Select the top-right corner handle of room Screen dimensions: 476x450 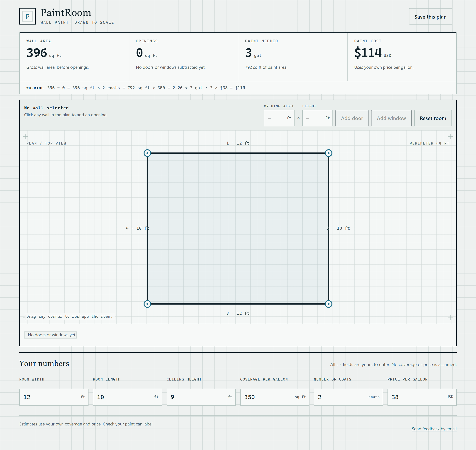click(328, 153)
